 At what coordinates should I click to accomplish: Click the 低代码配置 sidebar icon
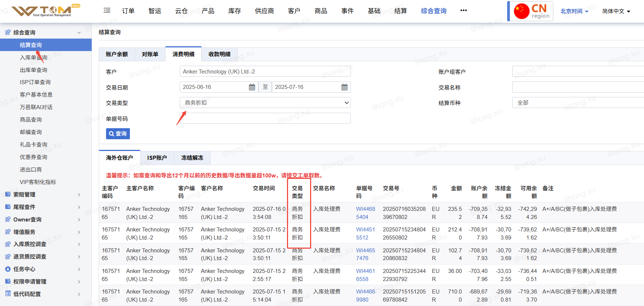(8, 294)
